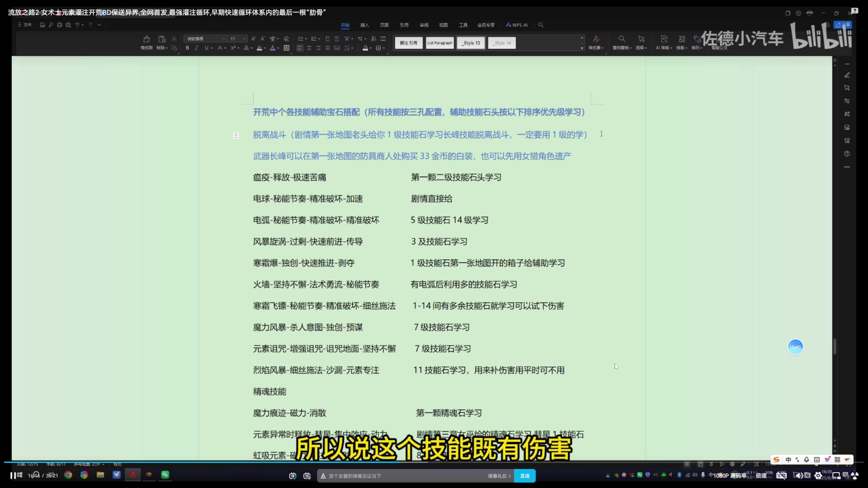Click the Clear Formatting eraser icon
This screenshot has height=488, width=868.
click(x=287, y=39)
